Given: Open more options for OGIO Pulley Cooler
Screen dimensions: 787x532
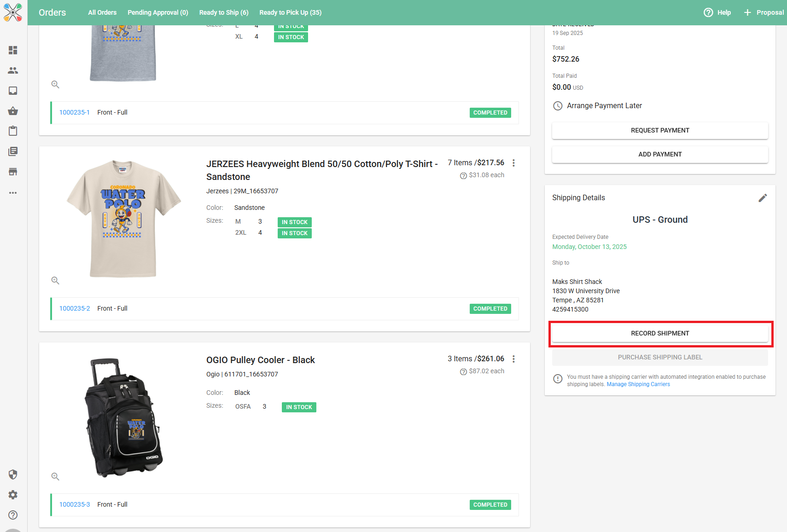Looking at the screenshot, I should tap(513, 359).
